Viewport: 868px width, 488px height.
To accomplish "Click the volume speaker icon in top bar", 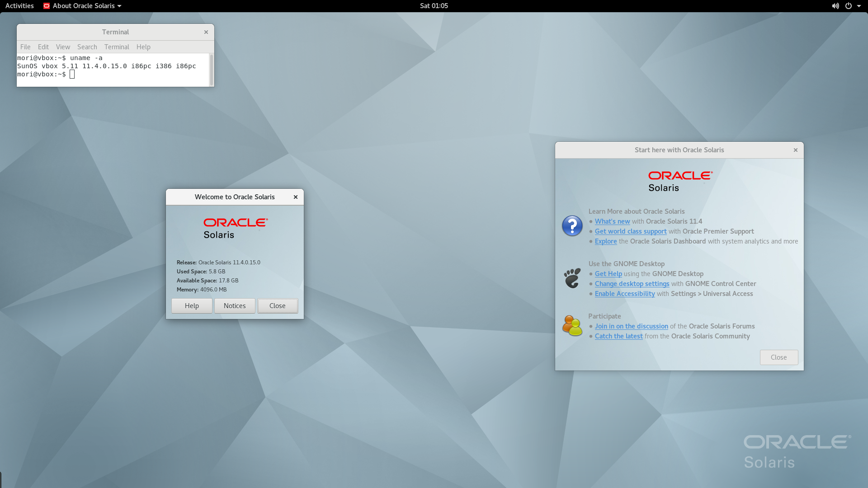I will tap(835, 6).
